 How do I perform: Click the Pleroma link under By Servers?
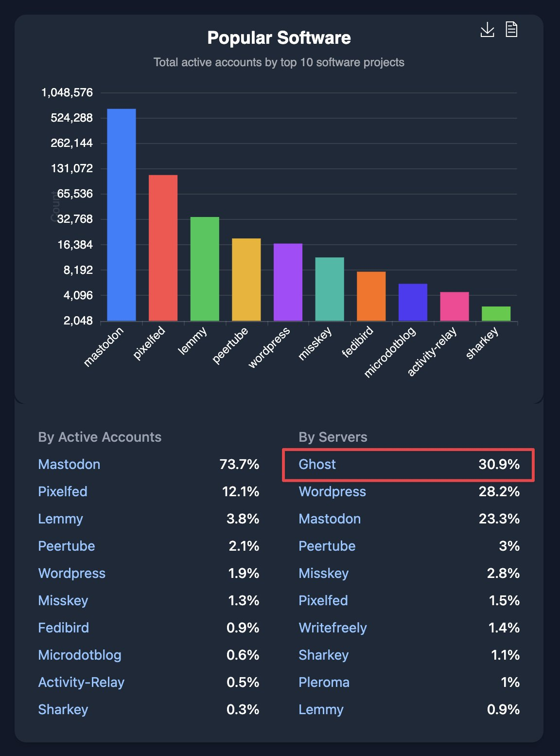(x=324, y=683)
